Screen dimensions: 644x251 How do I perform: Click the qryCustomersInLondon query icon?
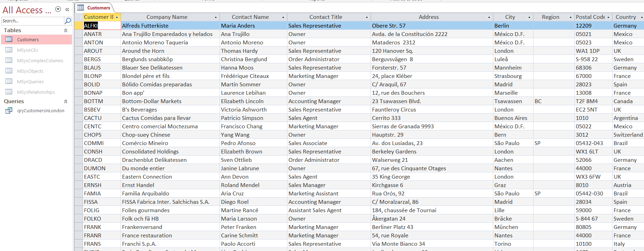tap(9, 110)
